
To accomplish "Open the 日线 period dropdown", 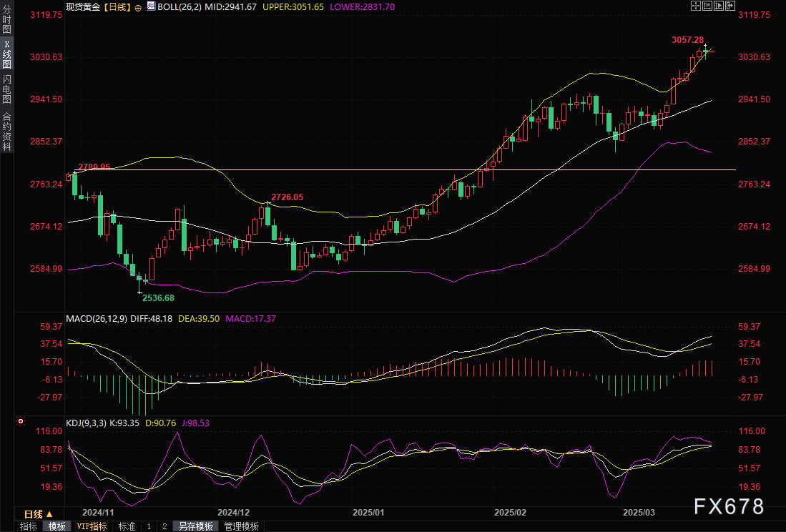I will point(39,513).
